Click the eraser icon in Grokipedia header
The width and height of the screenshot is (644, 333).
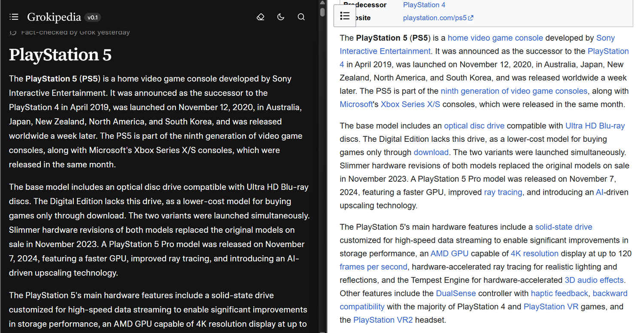point(260,17)
